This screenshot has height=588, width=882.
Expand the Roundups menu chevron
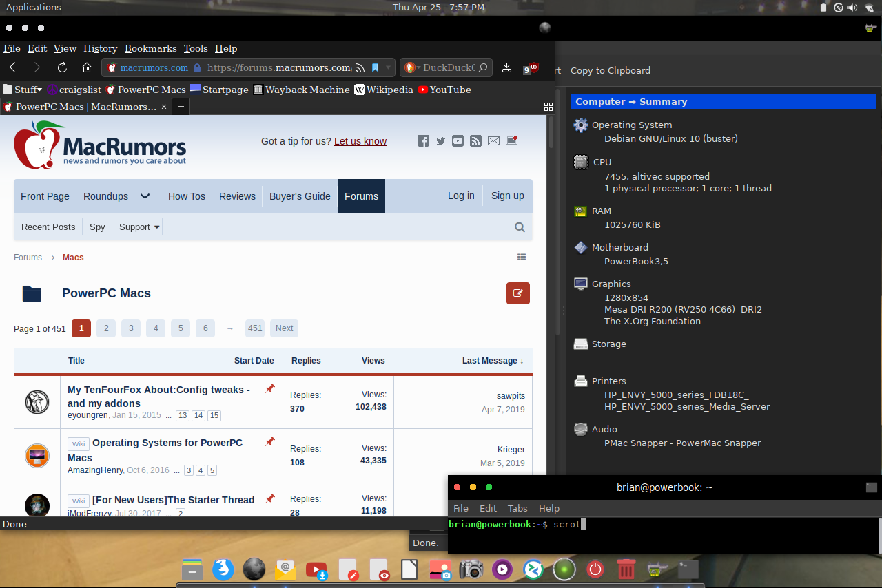145,196
